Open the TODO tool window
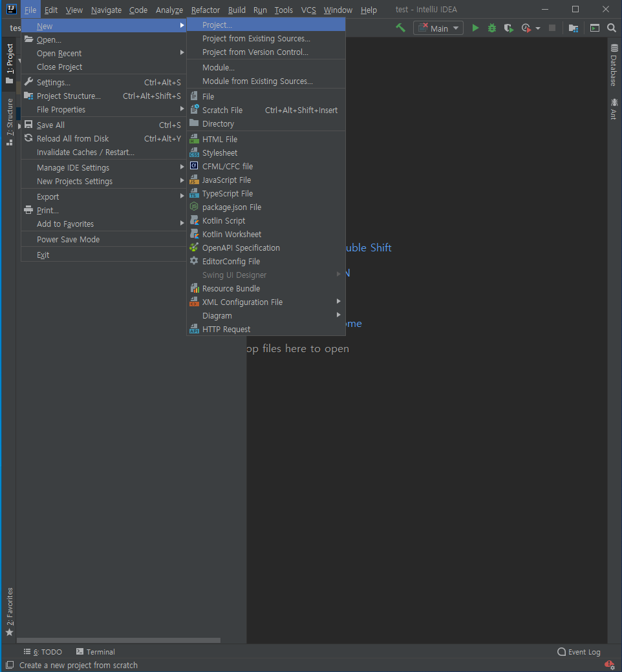The width and height of the screenshot is (622, 672). (x=43, y=652)
